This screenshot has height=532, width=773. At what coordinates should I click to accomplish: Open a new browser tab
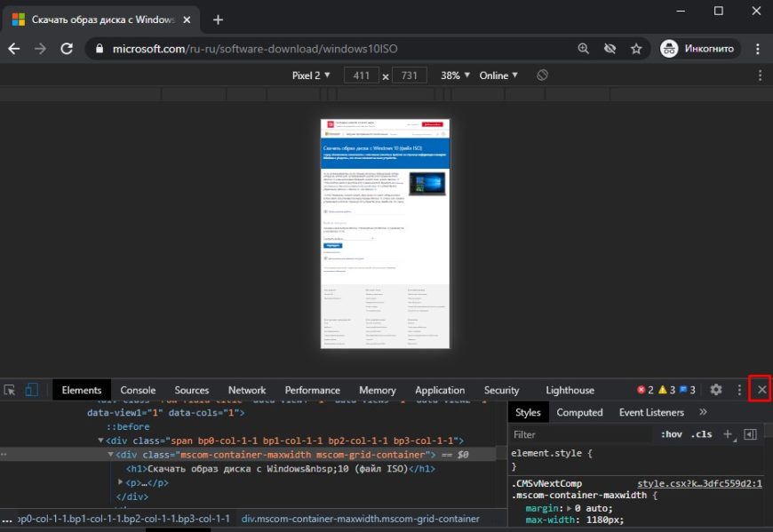tap(218, 20)
